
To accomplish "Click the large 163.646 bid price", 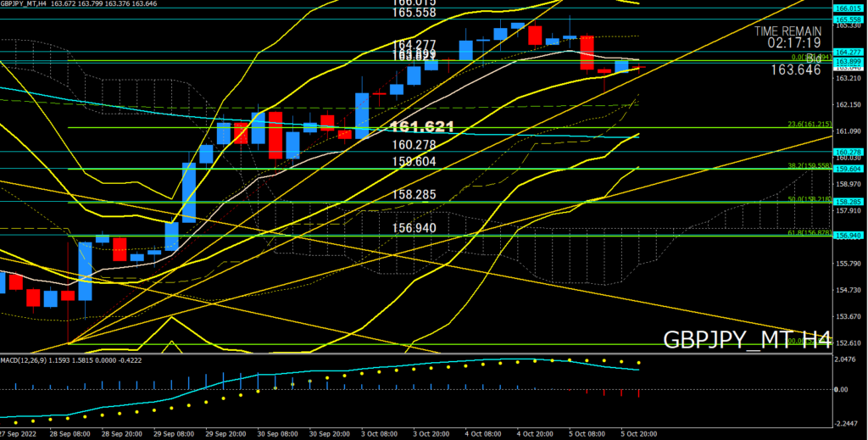I will pos(795,70).
